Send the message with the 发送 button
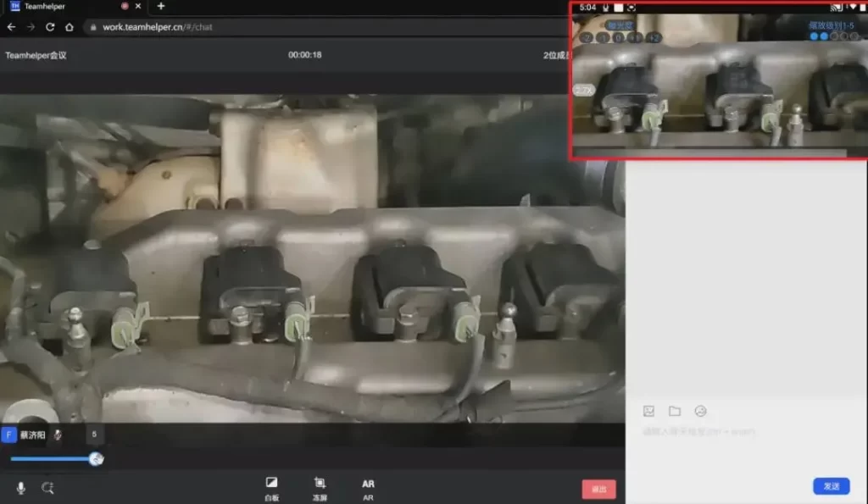 (x=831, y=486)
